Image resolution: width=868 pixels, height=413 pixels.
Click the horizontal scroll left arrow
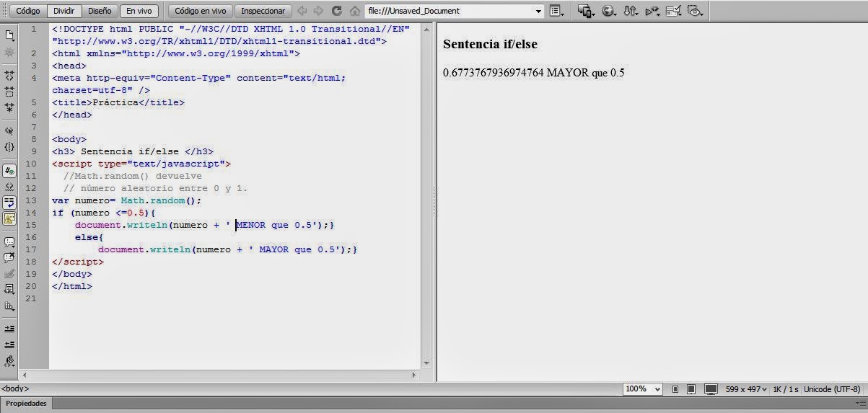(x=25, y=376)
